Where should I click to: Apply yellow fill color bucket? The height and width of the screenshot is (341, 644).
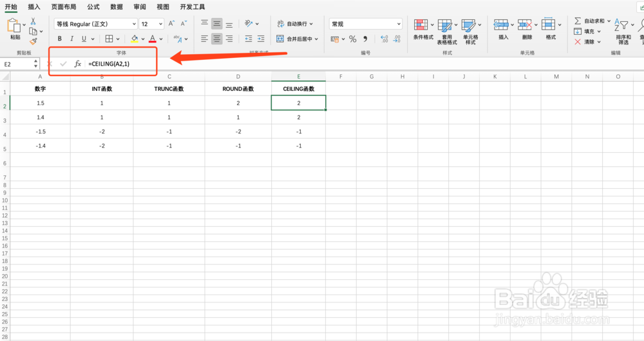click(135, 39)
